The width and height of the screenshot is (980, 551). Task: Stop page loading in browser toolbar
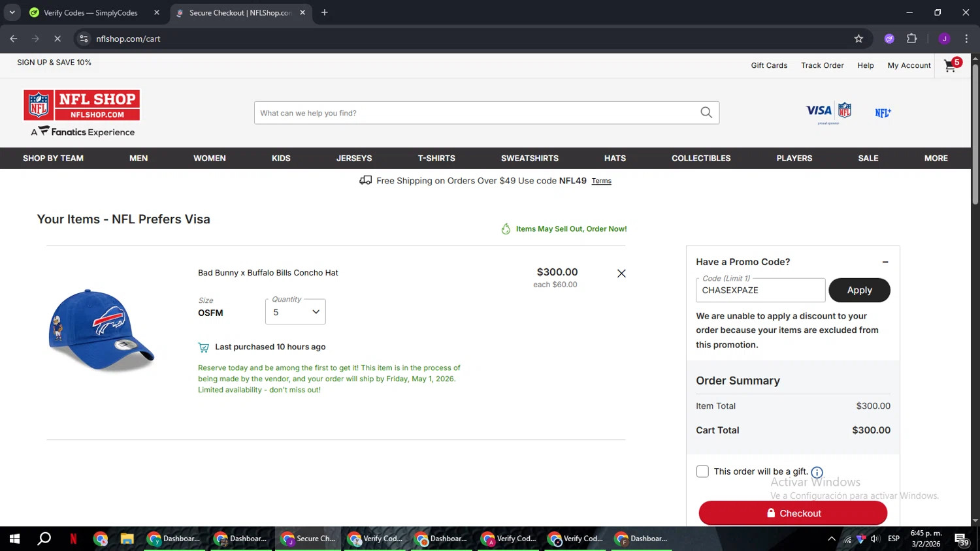click(57, 39)
